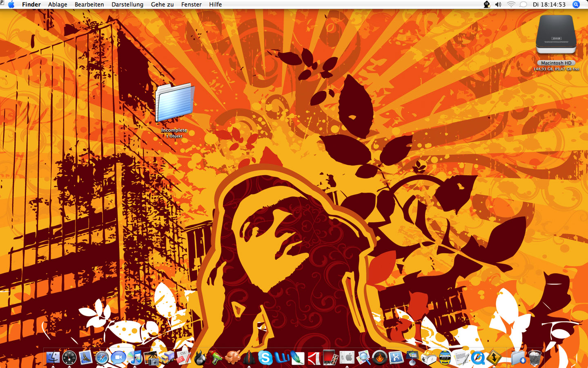Click the "1 Objekt" label under Incomplete
588x368 pixels.
[174, 136]
